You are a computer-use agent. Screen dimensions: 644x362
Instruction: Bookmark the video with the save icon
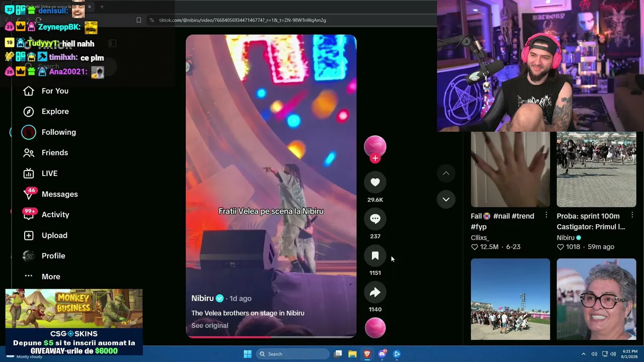[x=375, y=255]
